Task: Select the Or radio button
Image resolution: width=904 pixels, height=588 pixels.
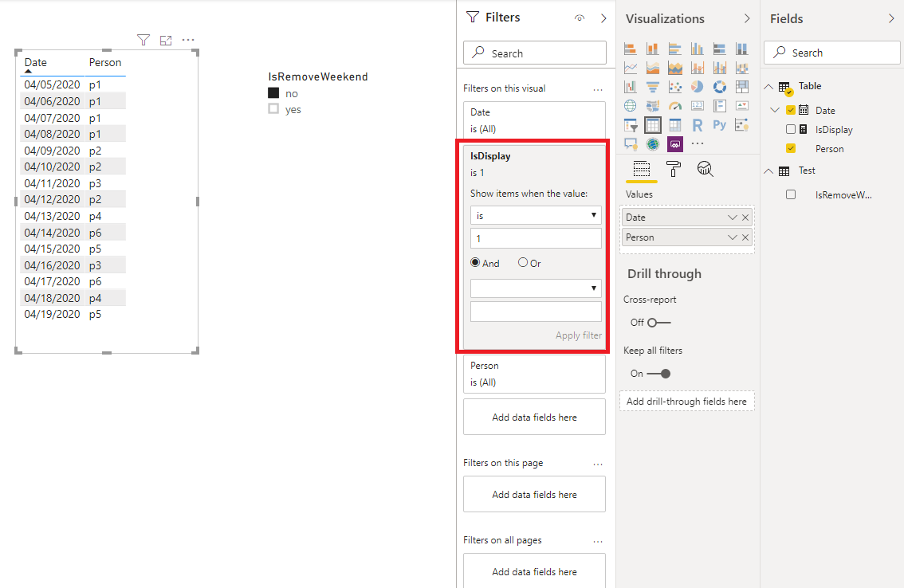Action: click(523, 262)
